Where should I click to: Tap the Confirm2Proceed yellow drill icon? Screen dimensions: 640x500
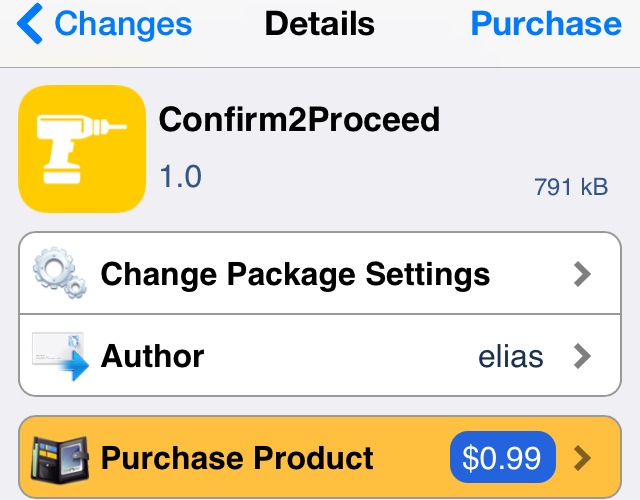[x=82, y=149]
